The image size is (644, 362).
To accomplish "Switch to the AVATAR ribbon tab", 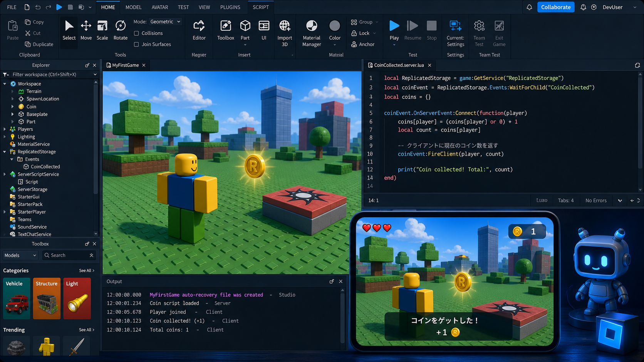I will pos(160,7).
